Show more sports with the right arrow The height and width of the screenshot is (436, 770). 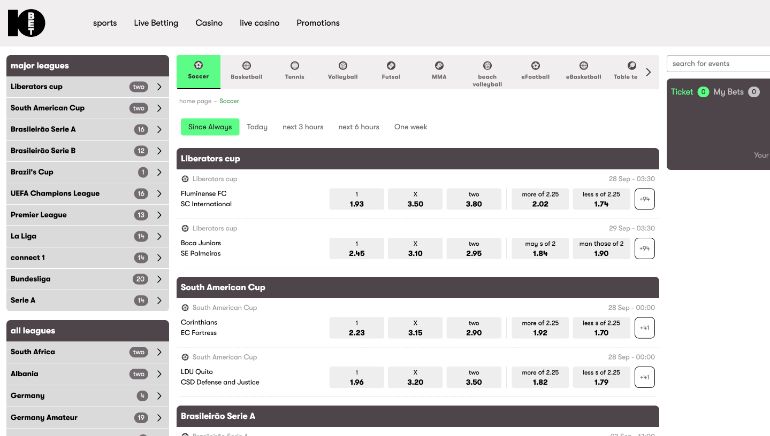tap(649, 72)
